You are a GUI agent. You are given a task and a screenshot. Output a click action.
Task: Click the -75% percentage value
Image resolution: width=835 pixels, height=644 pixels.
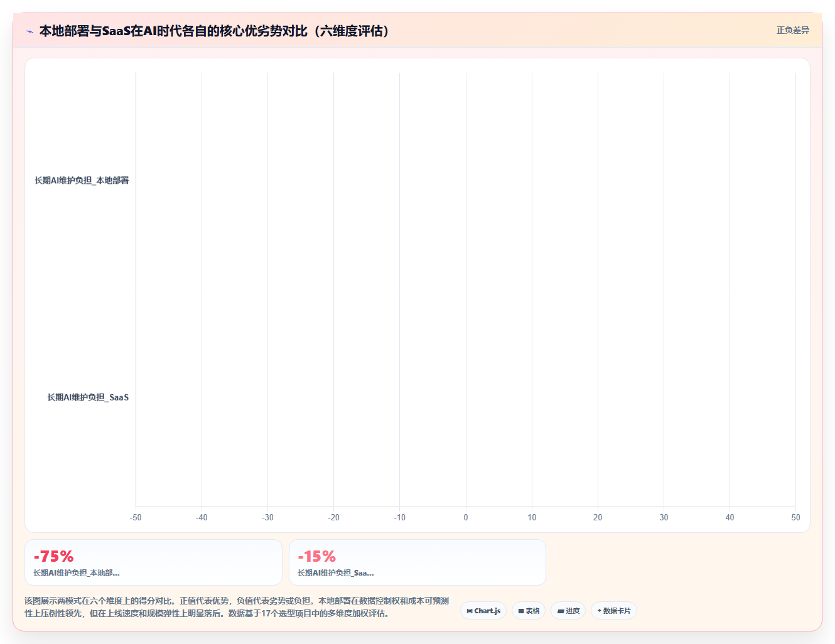click(53, 556)
